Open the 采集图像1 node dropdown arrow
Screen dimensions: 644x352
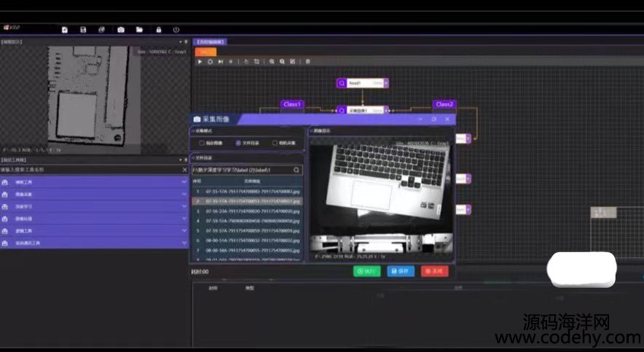click(386, 111)
